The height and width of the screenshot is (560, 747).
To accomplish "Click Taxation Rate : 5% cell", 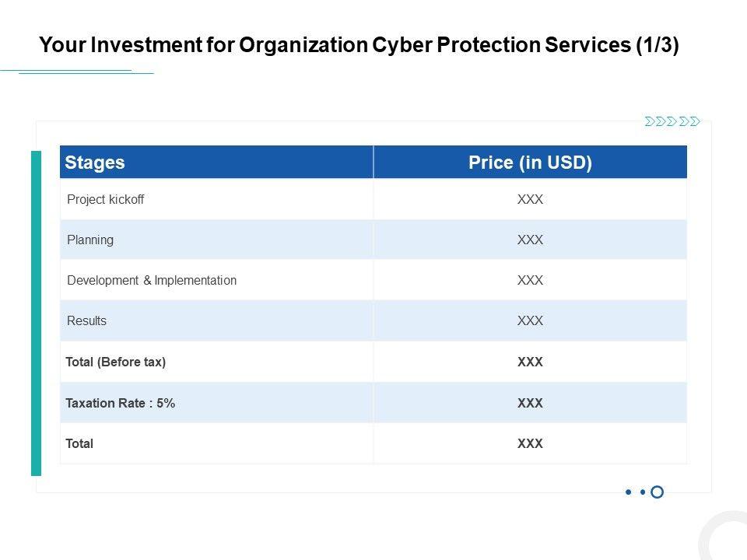I will pyautogui.click(x=121, y=403).
